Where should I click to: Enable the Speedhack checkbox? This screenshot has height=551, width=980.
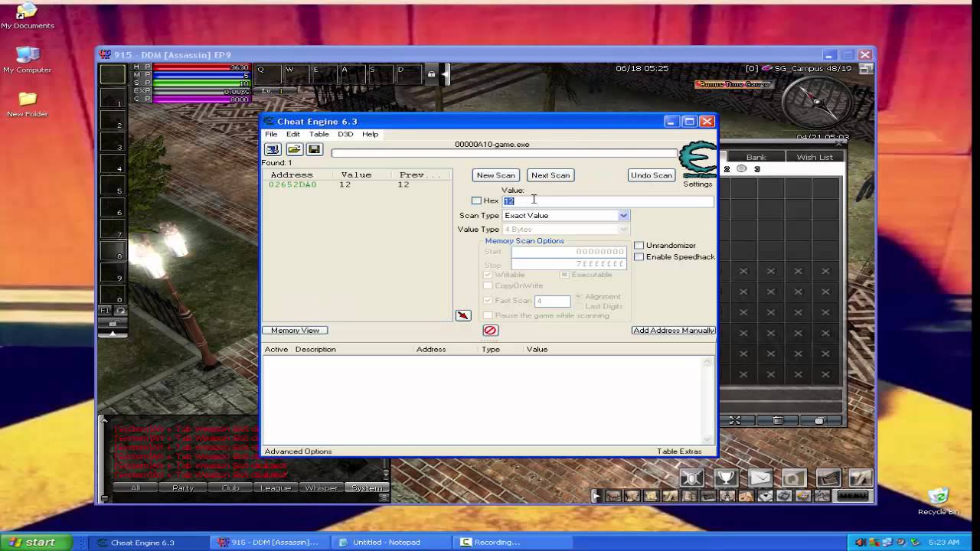point(639,257)
